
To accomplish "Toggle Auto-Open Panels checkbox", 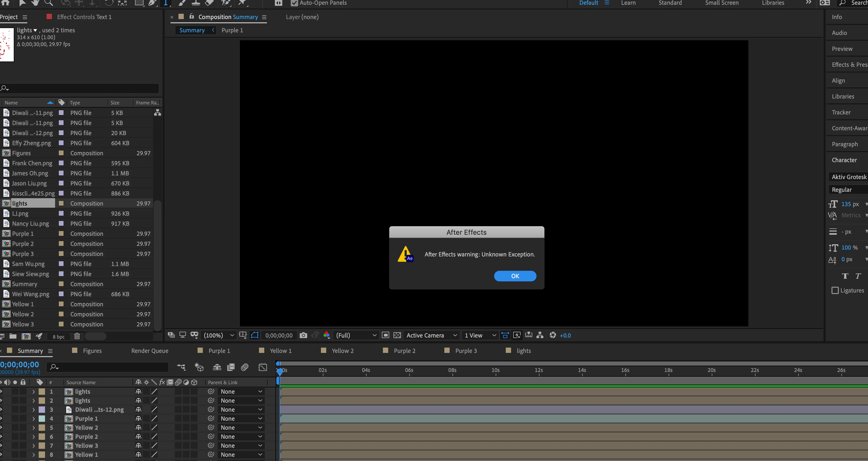I will tap(294, 3).
